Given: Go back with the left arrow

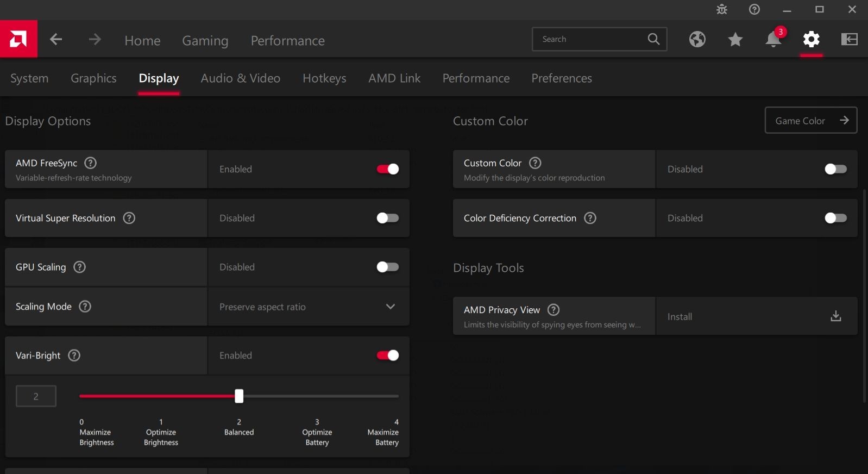Looking at the screenshot, I should pyautogui.click(x=56, y=39).
